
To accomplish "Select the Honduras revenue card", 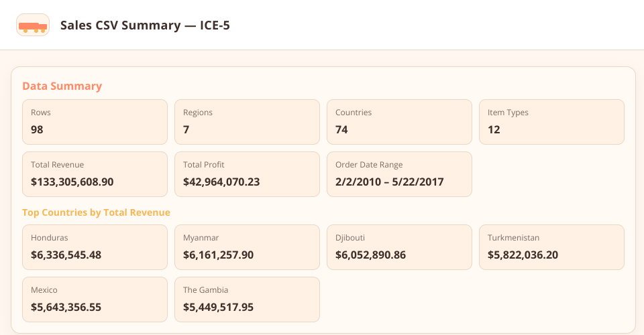I will click(95, 247).
